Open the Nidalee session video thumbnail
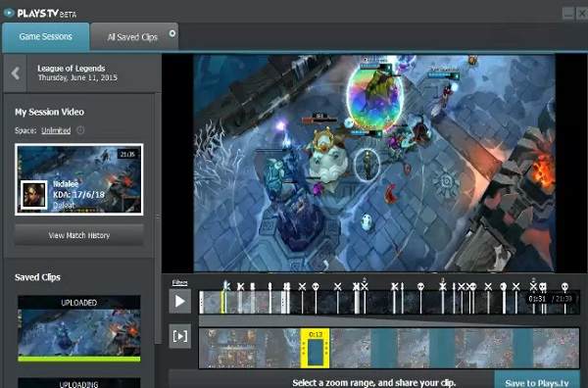The width and height of the screenshot is (588, 388). 79,179
